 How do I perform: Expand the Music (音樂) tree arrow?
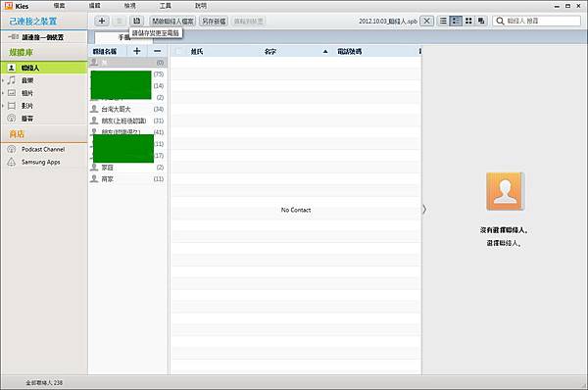click(x=3, y=80)
